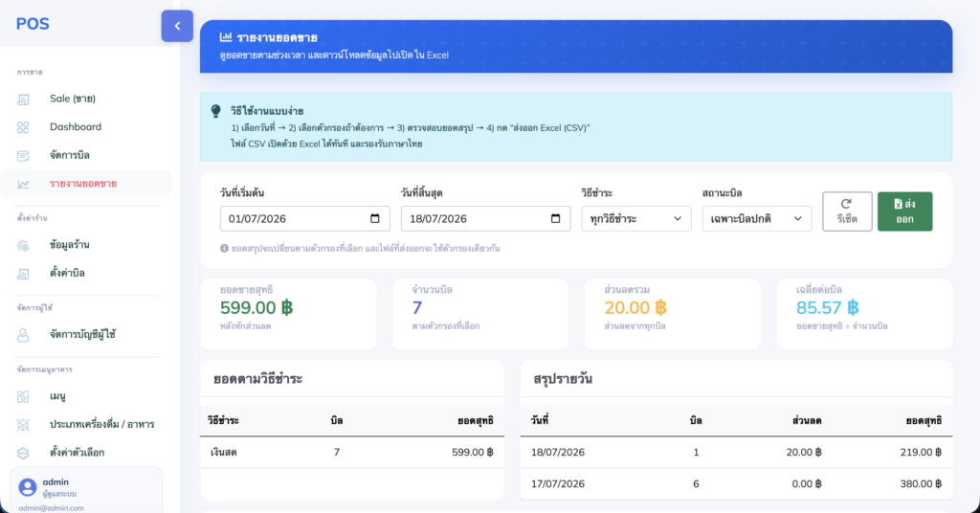Click 219.00 ฿ net total cell
Screen dimensions: 980x513
pos(921,453)
